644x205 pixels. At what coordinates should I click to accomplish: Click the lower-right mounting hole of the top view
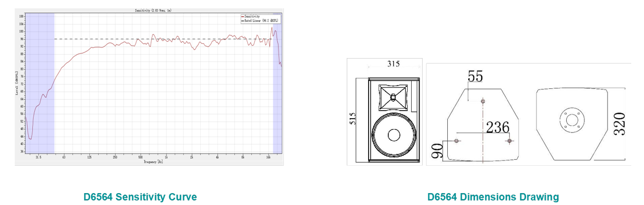(x=509, y=141)
